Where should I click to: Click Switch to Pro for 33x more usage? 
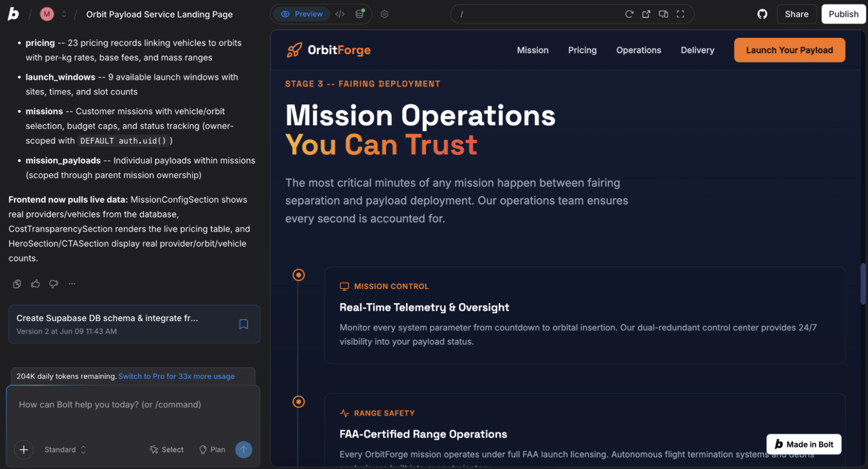click(x=176, y=376)
